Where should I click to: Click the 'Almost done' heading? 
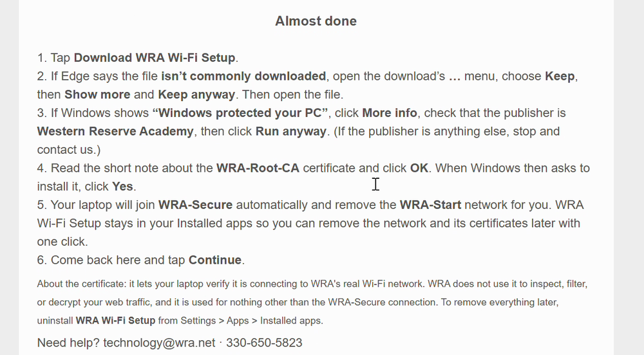click(x=316, y=21)
